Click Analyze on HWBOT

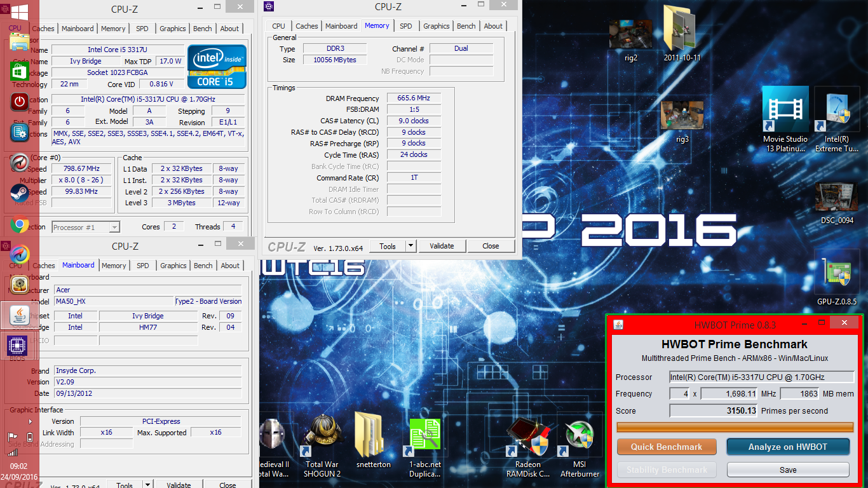tap(788, 447)
